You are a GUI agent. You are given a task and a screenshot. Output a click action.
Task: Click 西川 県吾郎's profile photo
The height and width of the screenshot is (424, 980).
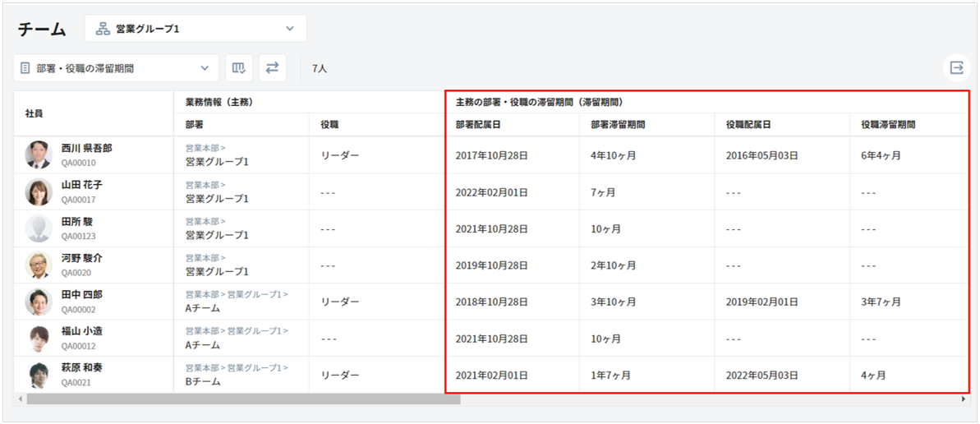[x=39, y=154]
